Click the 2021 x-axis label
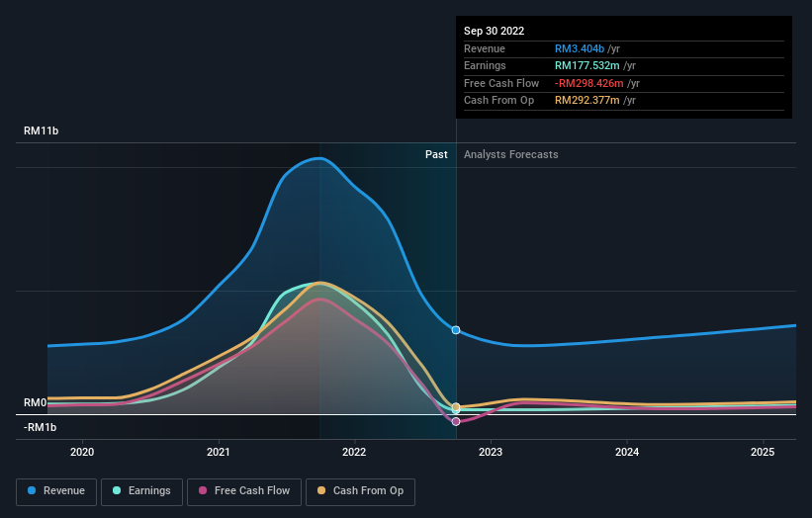Viewport: 812px width, 518px height. [218, 452]
